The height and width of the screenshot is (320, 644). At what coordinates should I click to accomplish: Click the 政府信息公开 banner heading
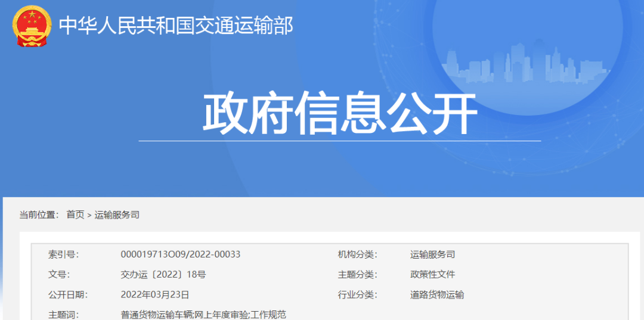point(340,114)
